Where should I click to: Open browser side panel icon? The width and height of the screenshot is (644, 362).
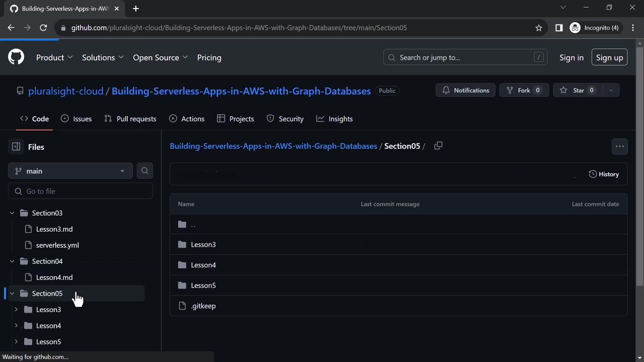[558, 28]
